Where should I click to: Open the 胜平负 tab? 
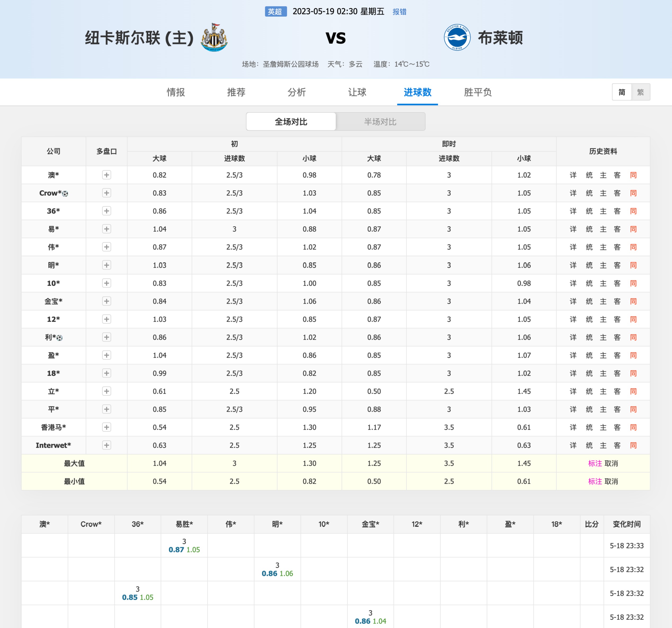(478, 92)
